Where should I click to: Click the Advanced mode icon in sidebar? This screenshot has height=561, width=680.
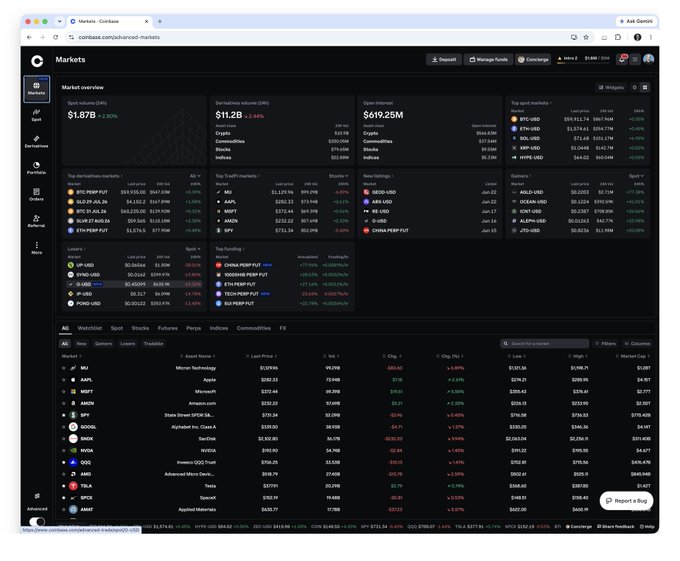37,496
